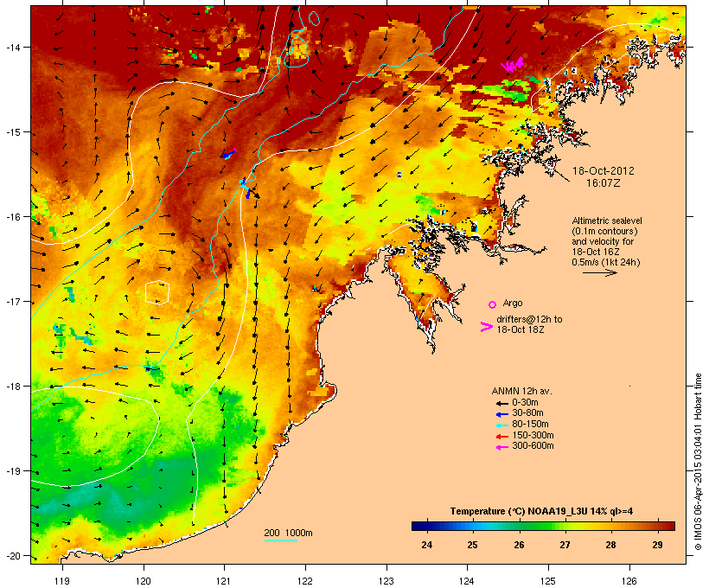The width and height of the screenshot is (709, 588).
Task: Click the latitude axis label '-19'
Action: click(x=13, y=471)
